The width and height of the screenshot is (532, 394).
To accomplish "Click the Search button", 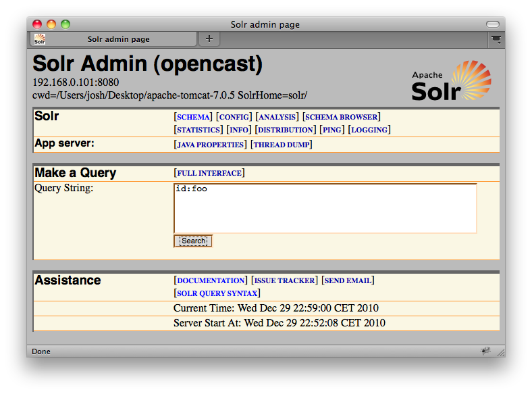I will (x=193, y=241).
